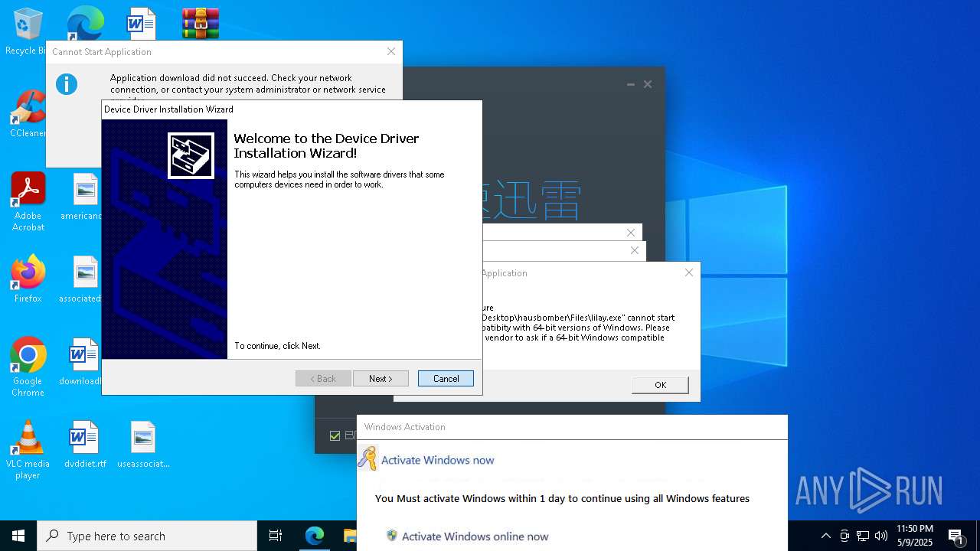Click the Windows Activation title bar
This screenshot has height=551, width=980.
(572, 427)
